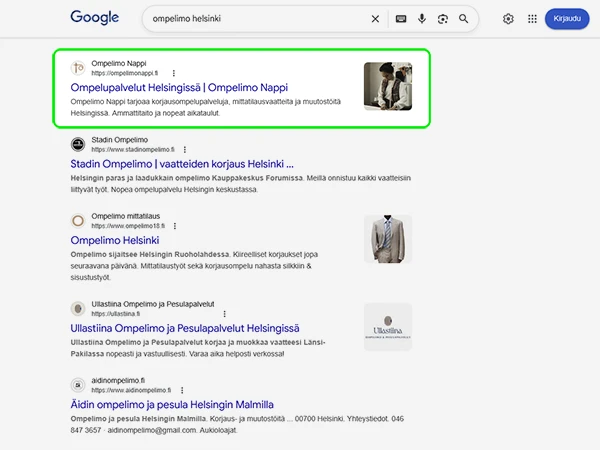This screenshot has height=450, width=600.
Task: Clear the search query with the X icon
Action: point(375,19)
